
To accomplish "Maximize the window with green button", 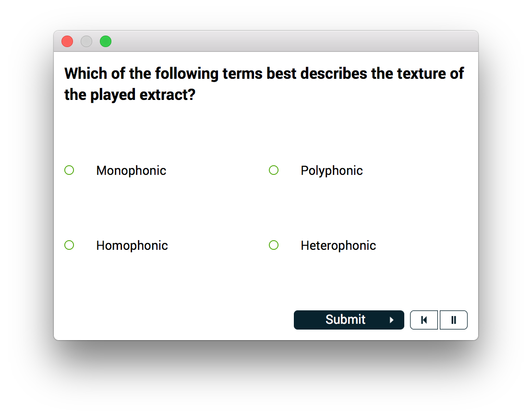I will tap(106, 42).
